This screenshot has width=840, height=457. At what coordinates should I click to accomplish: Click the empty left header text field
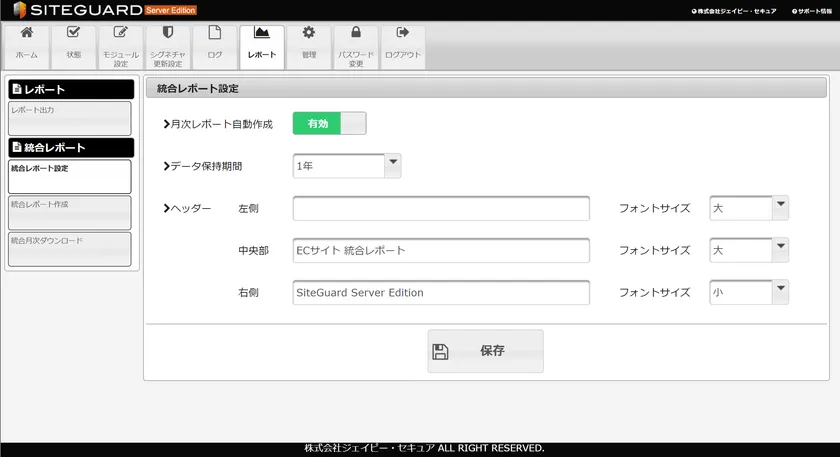click(x=441, y=208)
